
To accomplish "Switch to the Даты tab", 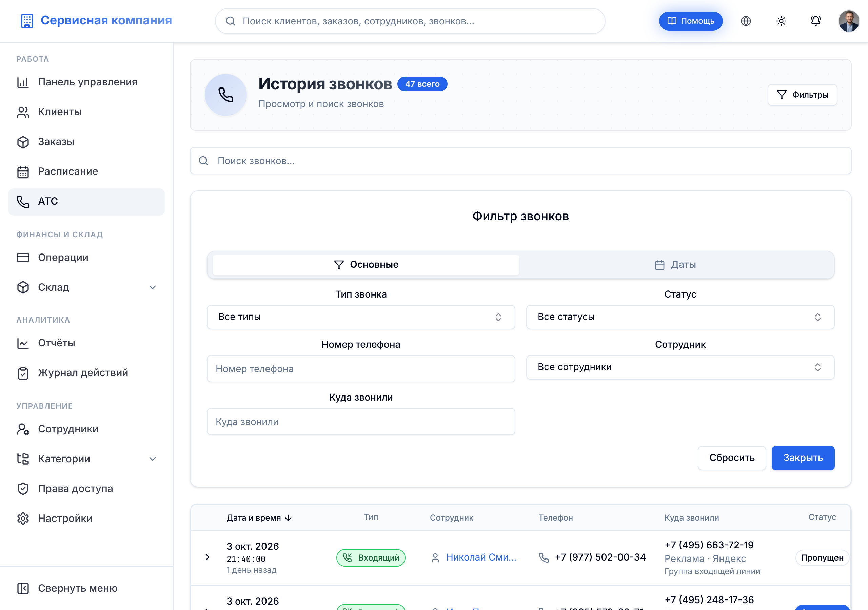I will click(676, 265).
